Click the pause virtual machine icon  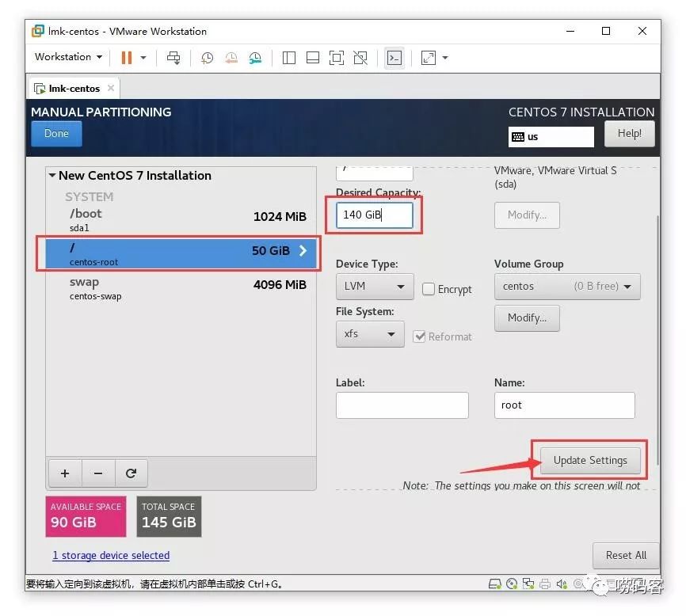[127, 58]
